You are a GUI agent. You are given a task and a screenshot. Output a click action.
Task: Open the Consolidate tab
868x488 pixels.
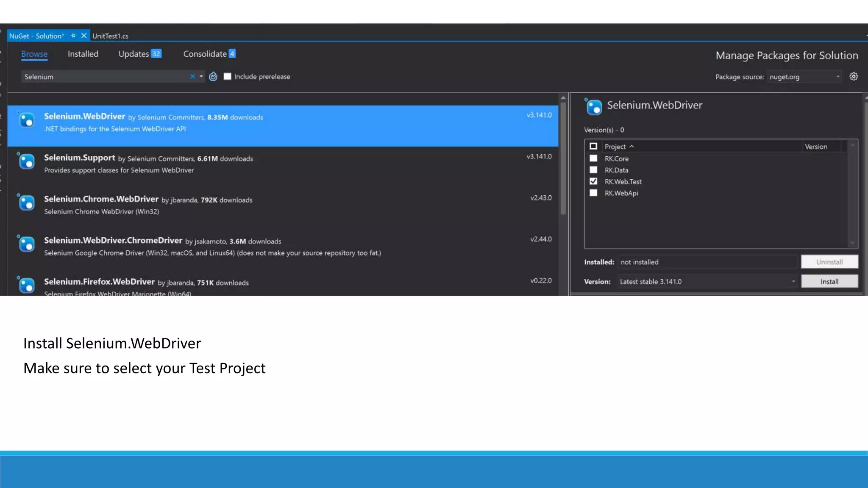pyautogui.click(x=209, y=54)
